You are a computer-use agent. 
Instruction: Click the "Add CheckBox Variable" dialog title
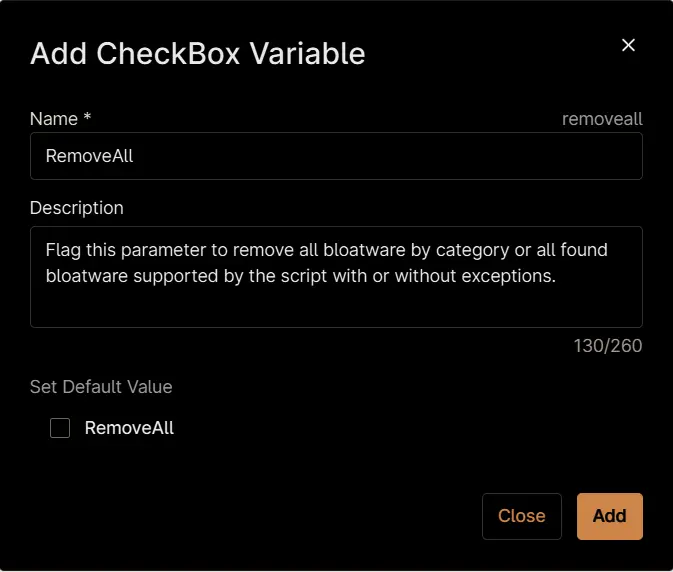(197, 54)
